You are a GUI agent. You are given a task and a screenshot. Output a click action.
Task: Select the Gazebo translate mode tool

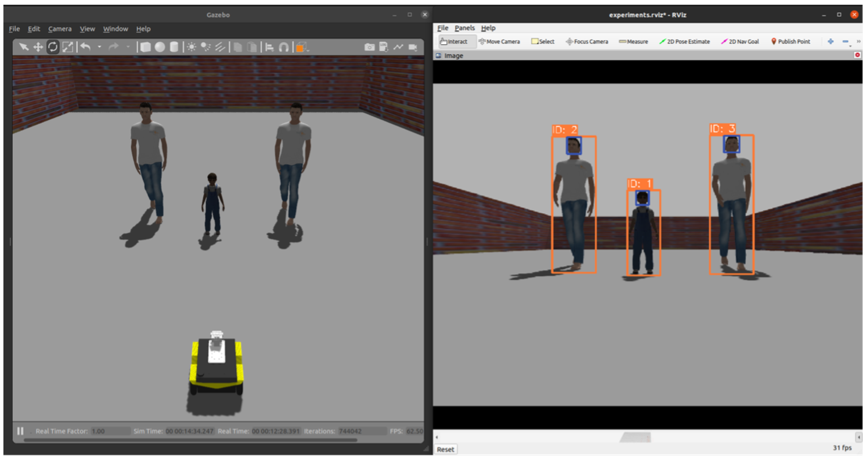point(38,47)
